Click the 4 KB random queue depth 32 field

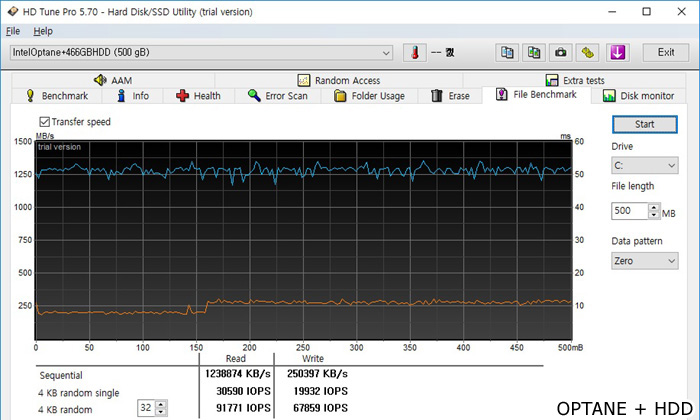(x=146, y=408)
